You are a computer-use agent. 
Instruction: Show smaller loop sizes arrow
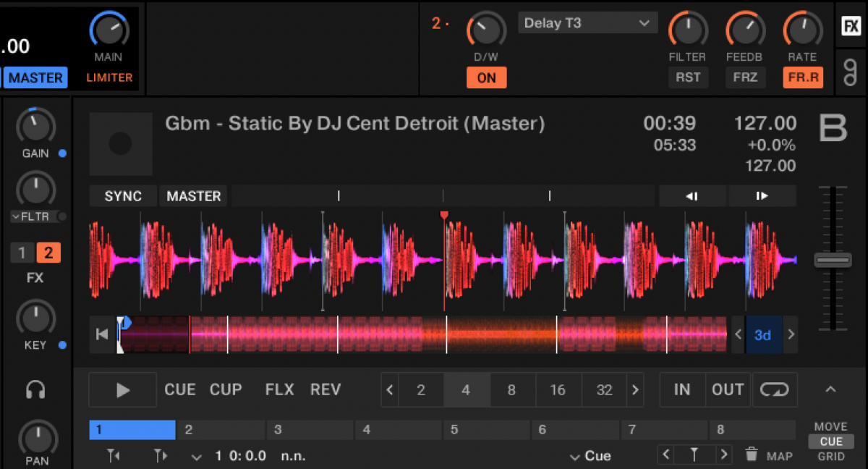coord(390,390)
